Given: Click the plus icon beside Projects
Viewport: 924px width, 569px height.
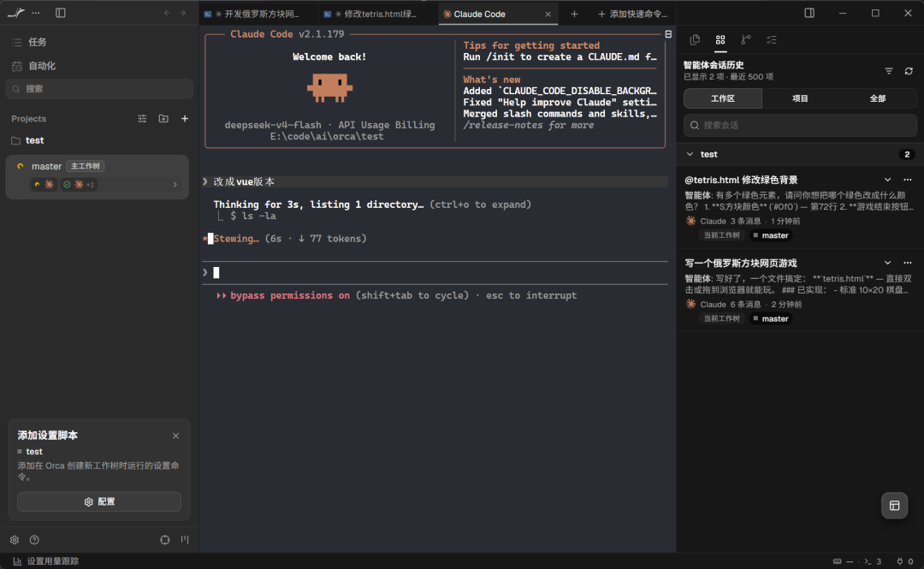Looking at the screenshot, I should click(x=185, y=119).
